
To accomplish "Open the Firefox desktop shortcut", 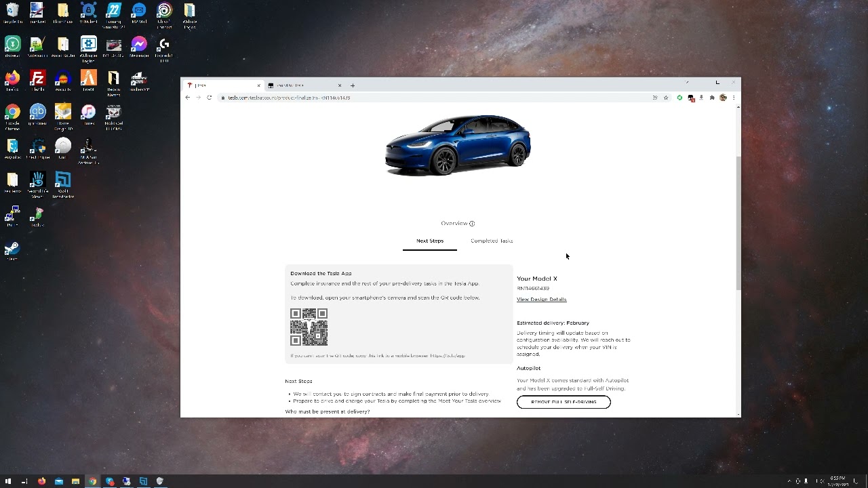I will (x=12, y=81).
